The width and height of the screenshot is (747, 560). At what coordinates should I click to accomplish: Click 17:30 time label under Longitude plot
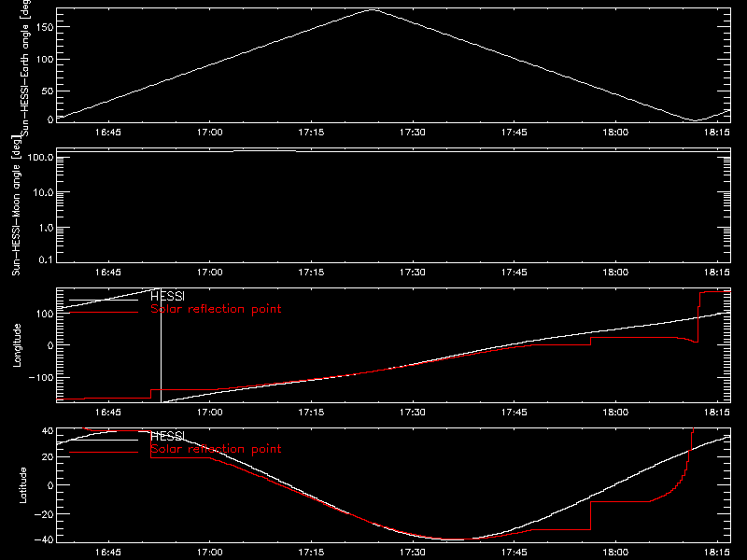[413, 413]
